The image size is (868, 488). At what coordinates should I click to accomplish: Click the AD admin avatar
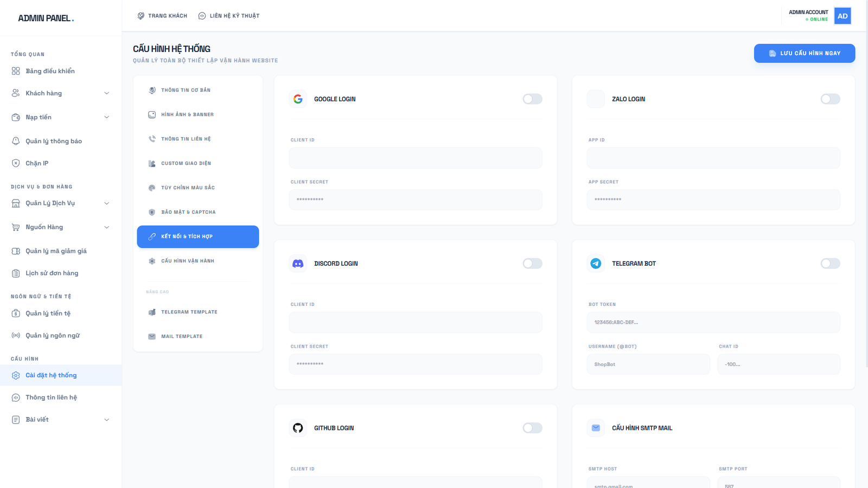842,16
